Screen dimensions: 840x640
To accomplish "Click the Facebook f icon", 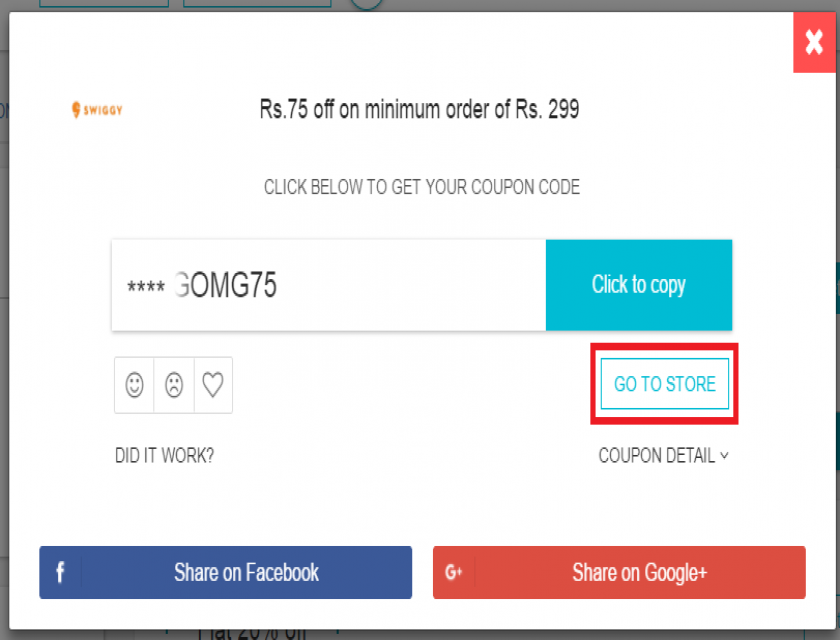I will pos(60,572).
